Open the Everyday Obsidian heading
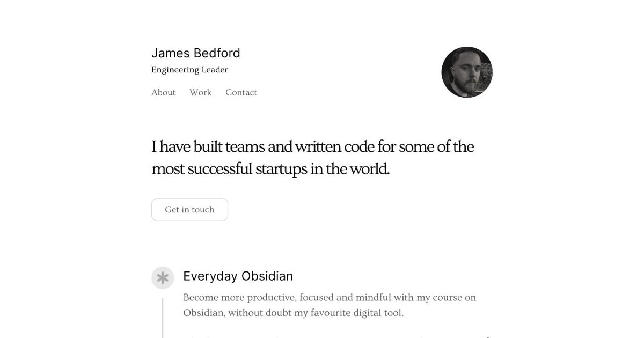The image size is (644, 338). pos(238,276)
